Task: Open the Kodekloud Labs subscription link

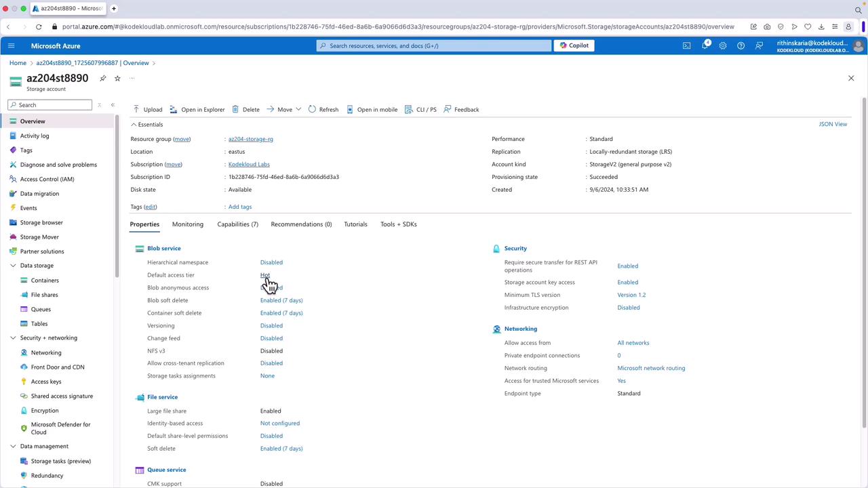Action: (x=249, y=164)
